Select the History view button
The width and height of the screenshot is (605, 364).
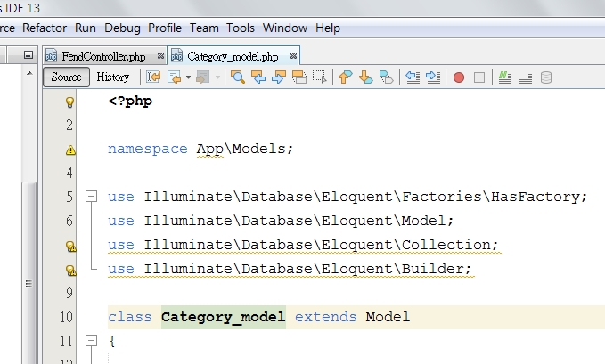(x=112, y=77)
